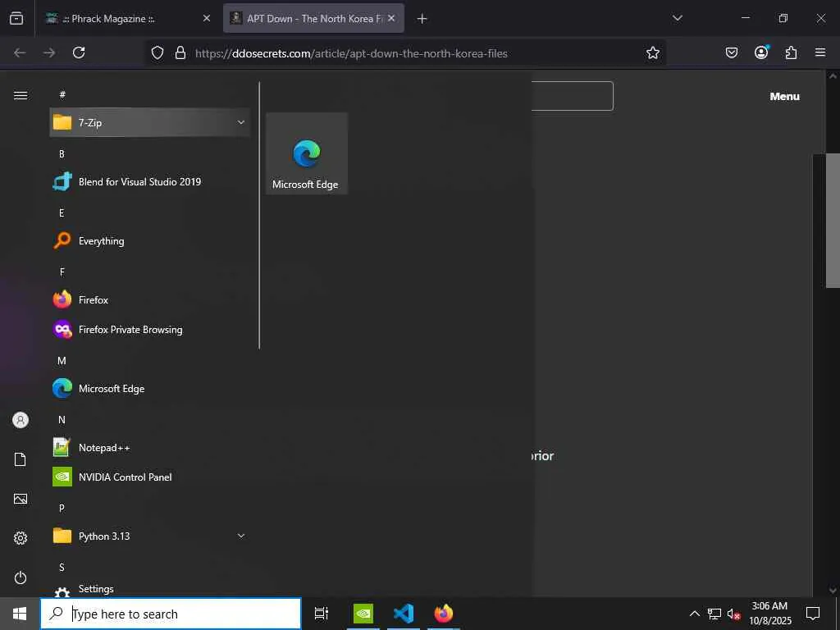The width and height of the screenshot is (840, 630).
Task: Close the Phrack Magazine tab
Action: (x=207, y=18)
